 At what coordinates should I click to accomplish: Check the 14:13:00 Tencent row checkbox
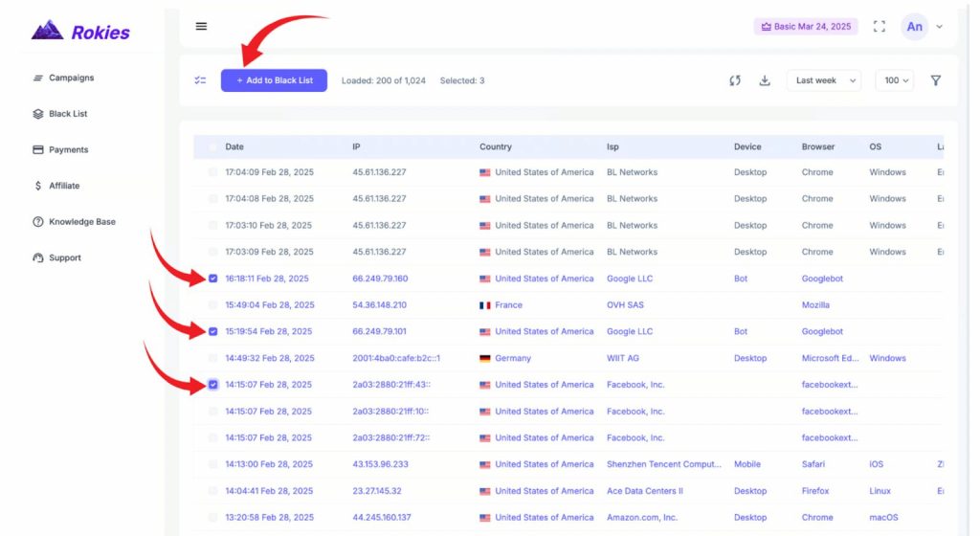213,465
